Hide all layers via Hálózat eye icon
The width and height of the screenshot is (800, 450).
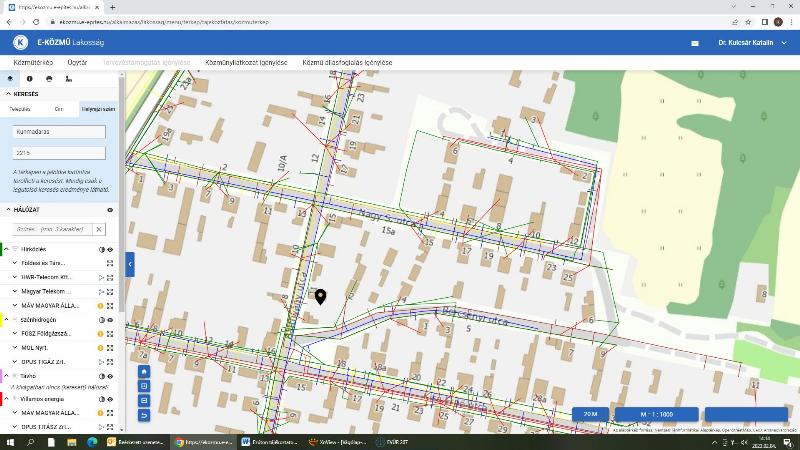[109, 210]
